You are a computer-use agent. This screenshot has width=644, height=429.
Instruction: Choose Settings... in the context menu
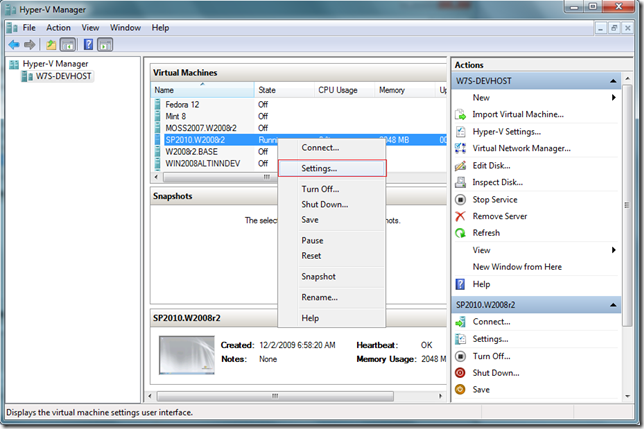click(332, 168)
